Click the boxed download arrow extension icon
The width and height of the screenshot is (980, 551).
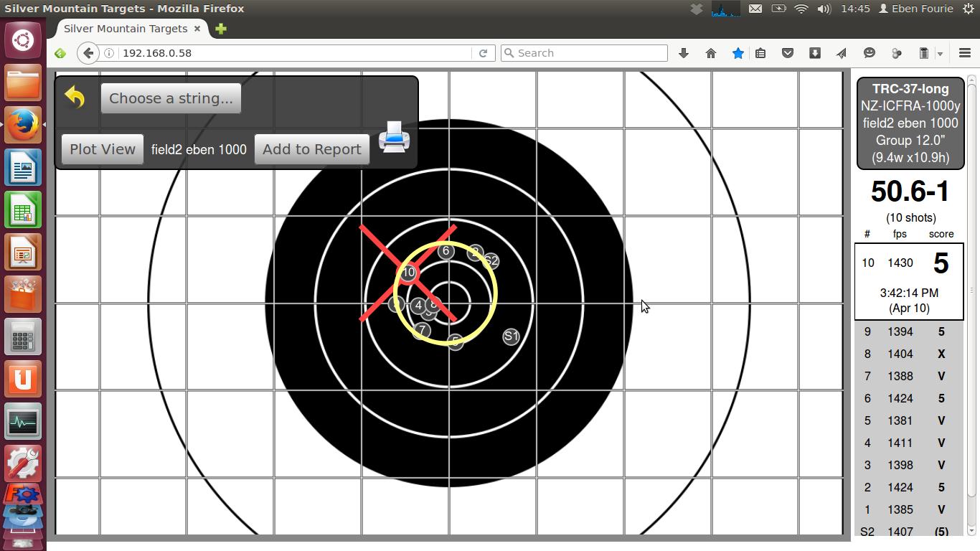tap(815, 53)
